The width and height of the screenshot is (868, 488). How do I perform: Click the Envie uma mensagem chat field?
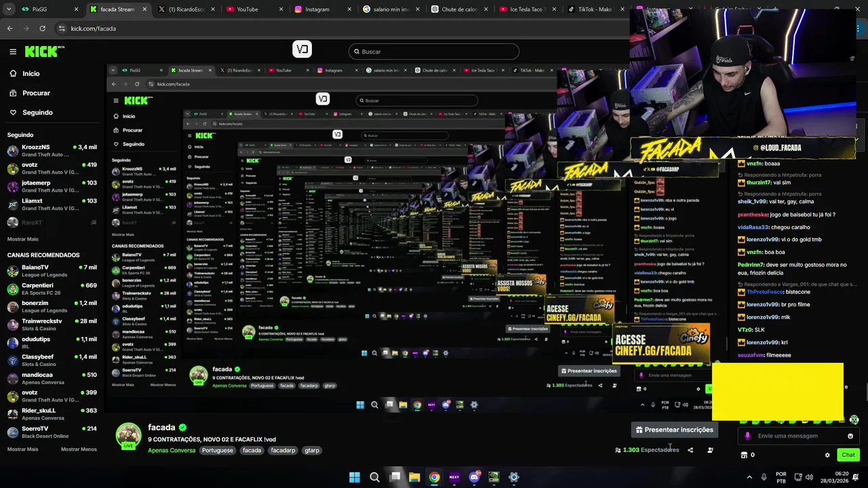798,436
